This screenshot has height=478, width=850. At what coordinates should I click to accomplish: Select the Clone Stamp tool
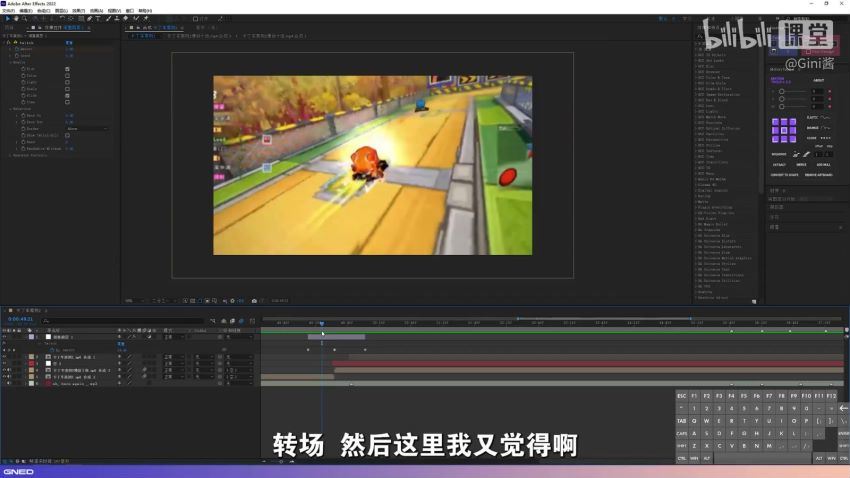tap(117, 18)
